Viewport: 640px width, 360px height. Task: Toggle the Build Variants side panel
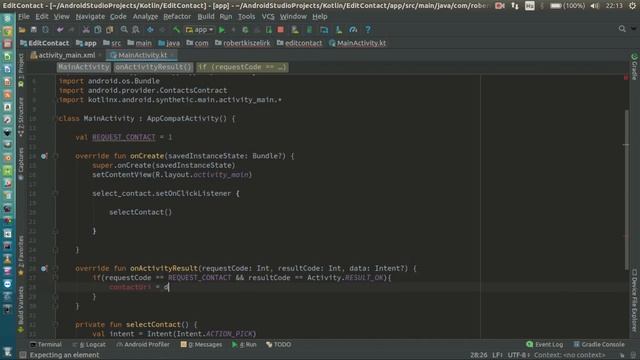coord(21,310)
